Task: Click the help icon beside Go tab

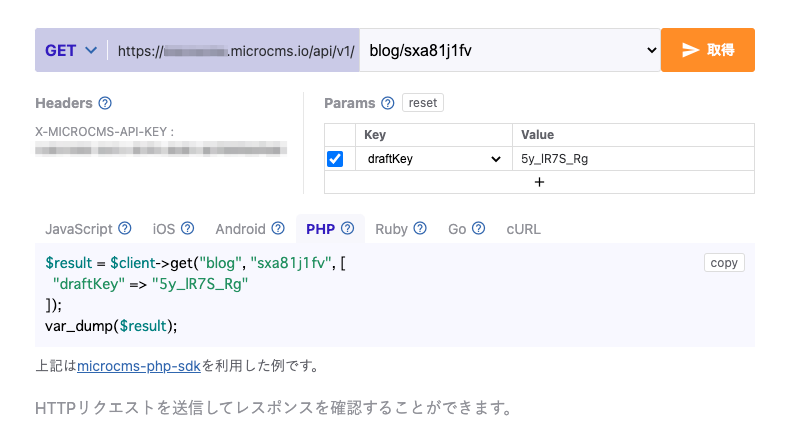Action: [479, 229]
